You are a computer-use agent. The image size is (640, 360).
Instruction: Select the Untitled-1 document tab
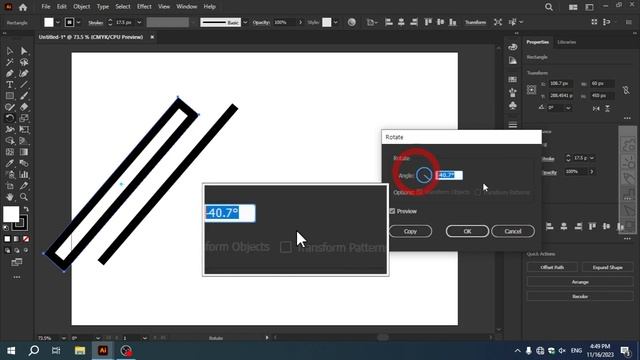click(91, 37)
